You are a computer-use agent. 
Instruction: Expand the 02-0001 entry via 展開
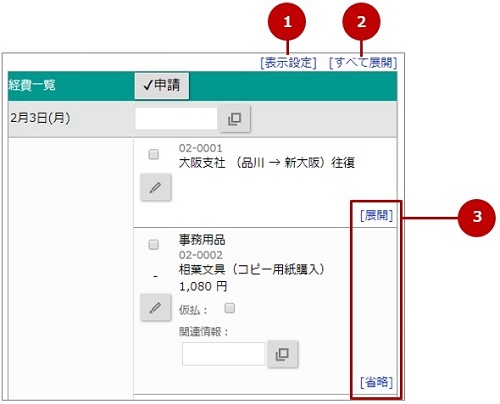click(x=376, y=216)
